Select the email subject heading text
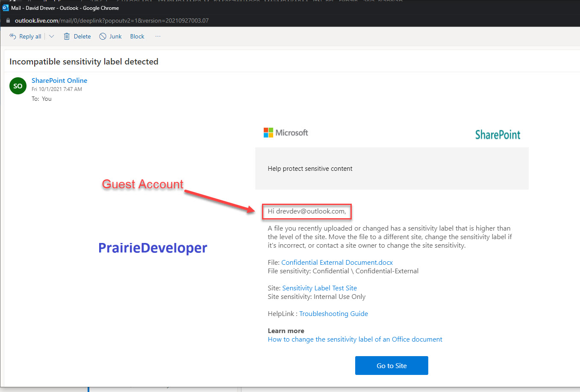Screen dimensions: 580x392 [x=84, y=61]
